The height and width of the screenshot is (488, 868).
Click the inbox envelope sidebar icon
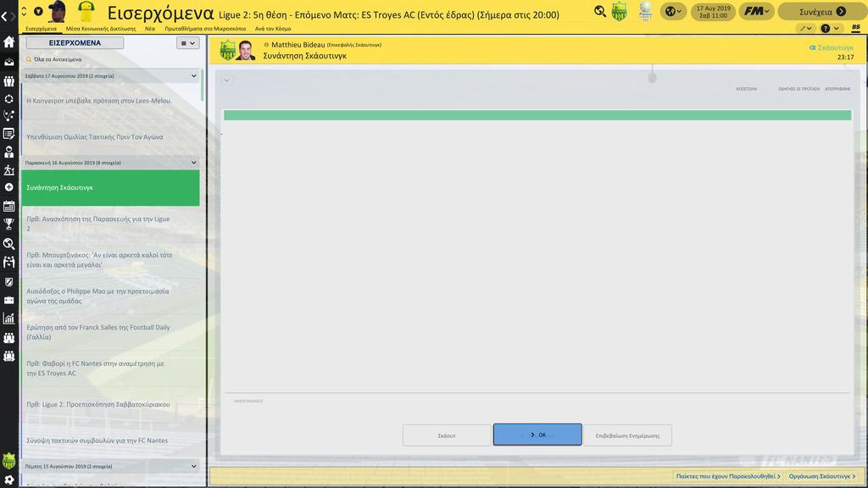9,62
